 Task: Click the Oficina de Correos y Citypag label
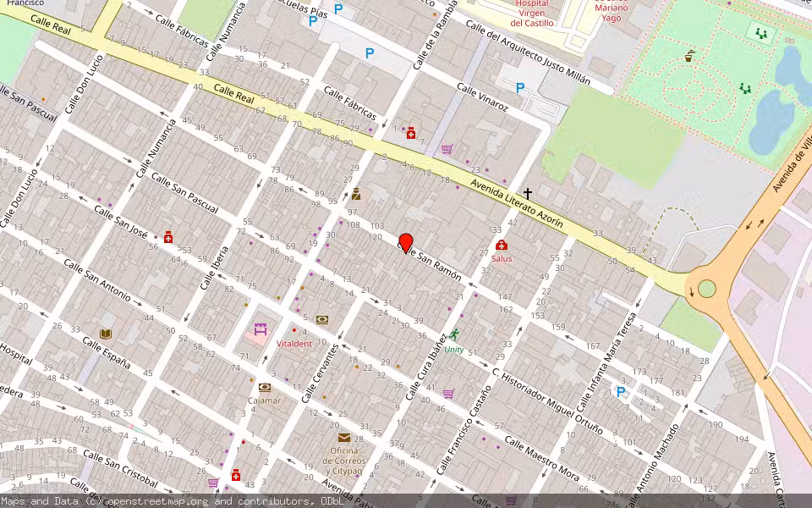point(343,457)
